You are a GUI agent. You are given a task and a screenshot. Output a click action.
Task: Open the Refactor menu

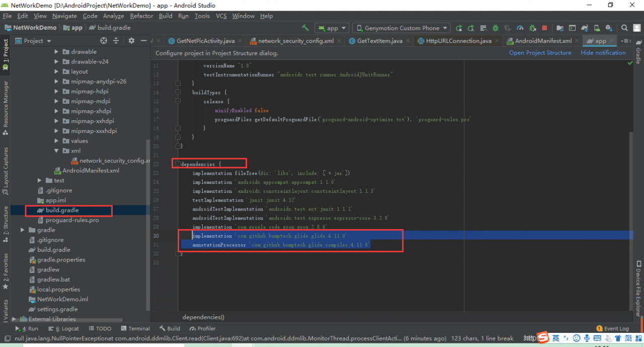pos(141,16)
